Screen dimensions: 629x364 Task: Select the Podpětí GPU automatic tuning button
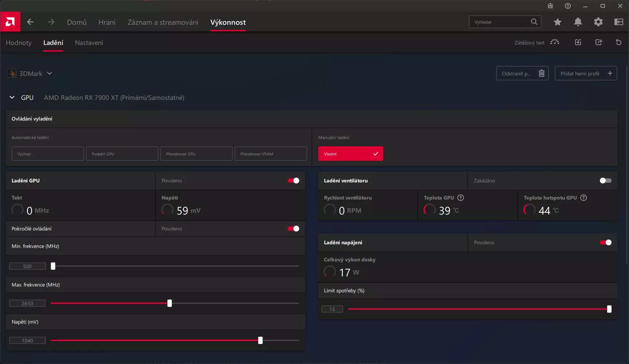tap(122, 154)
